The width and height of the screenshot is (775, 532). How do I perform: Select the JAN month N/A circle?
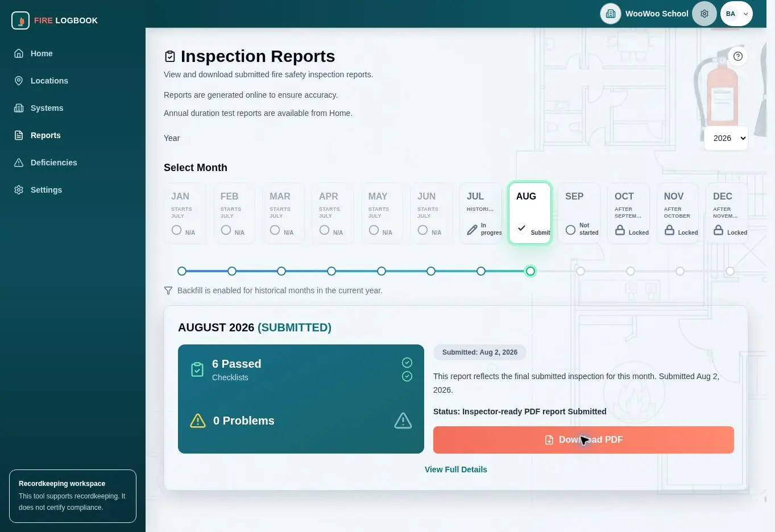pyautogui.click(x=177, y=230)
